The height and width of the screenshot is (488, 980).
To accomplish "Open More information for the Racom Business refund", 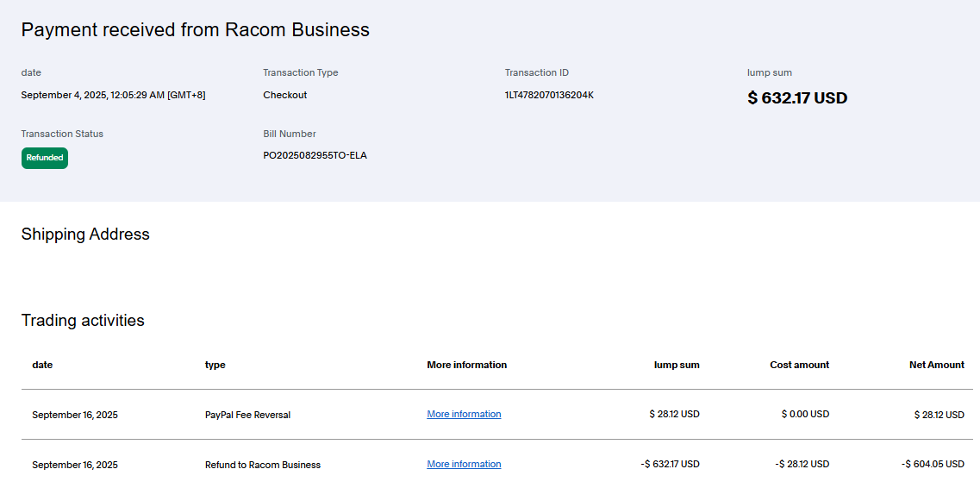I will [x=464, y=464].
